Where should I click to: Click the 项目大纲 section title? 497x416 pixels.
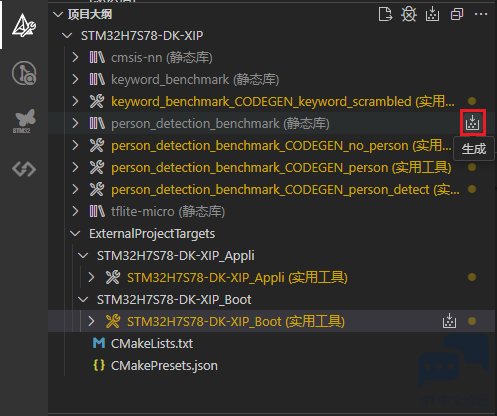[90, 14]
